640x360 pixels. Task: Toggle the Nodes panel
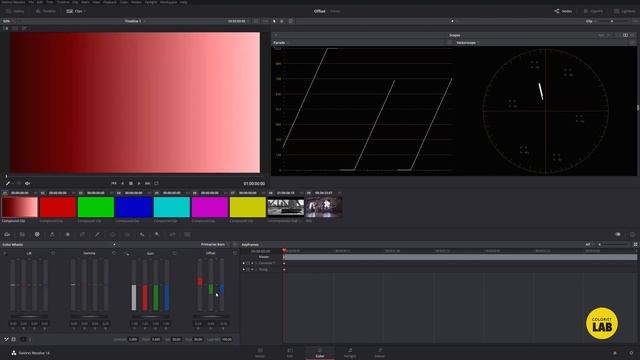[x=563, y=11]
